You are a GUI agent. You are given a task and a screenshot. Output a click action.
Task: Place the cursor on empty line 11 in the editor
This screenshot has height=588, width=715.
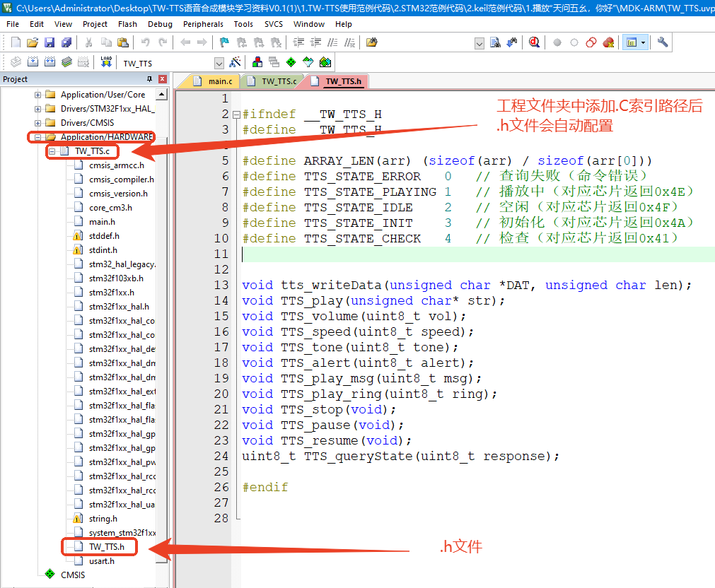click(477, 254)
